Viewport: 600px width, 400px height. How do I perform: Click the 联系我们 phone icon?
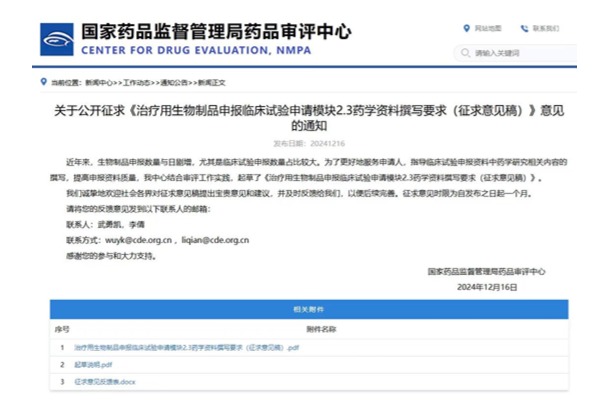point(524,28)
